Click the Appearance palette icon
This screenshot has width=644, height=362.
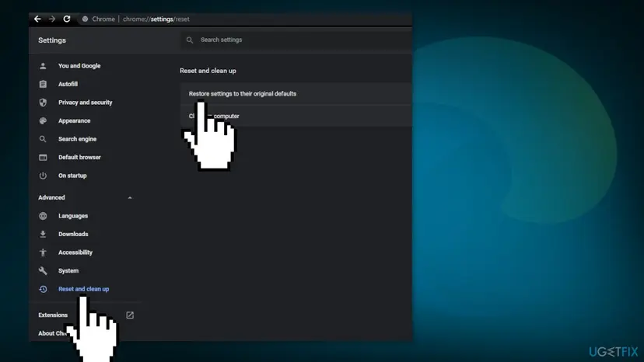tap(43, 120)
